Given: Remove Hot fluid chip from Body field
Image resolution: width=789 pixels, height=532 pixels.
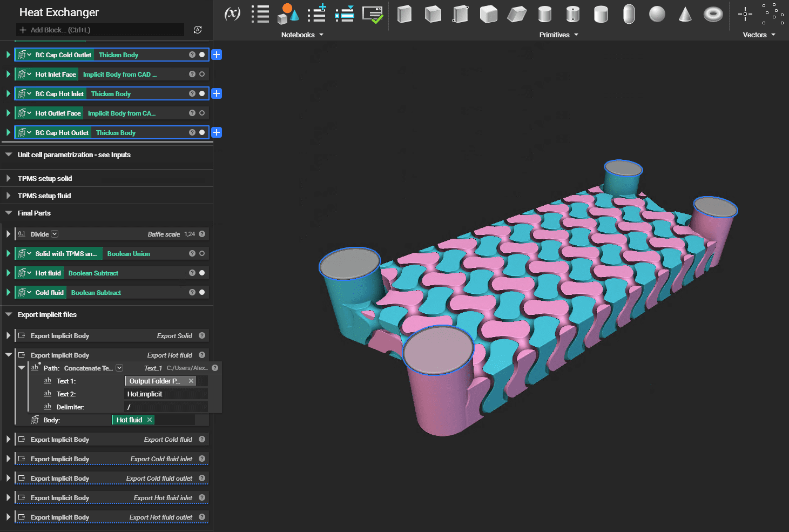Looking at the screenshot, I should coord(150,420).
